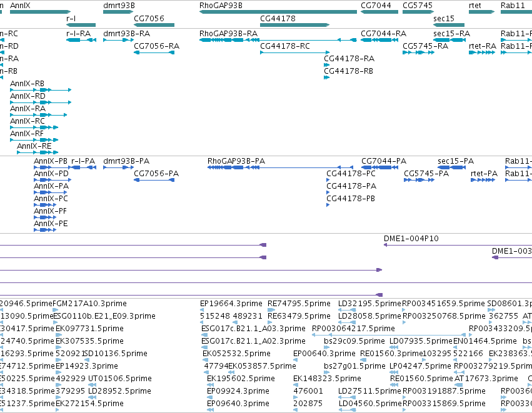This screenshot has width=532, height=413.
Task: Click the RhoGAP93B gene bar
Action: [278, 12]
